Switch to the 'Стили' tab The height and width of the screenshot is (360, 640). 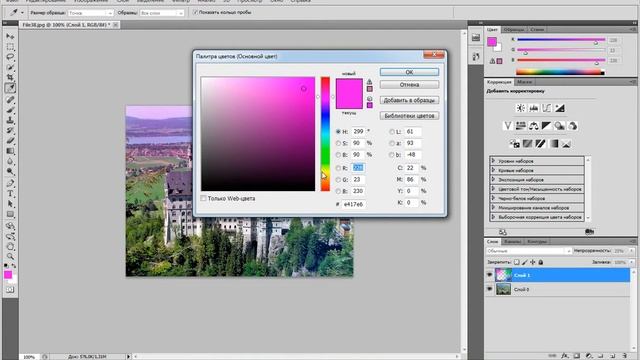[x=537, y=29]
